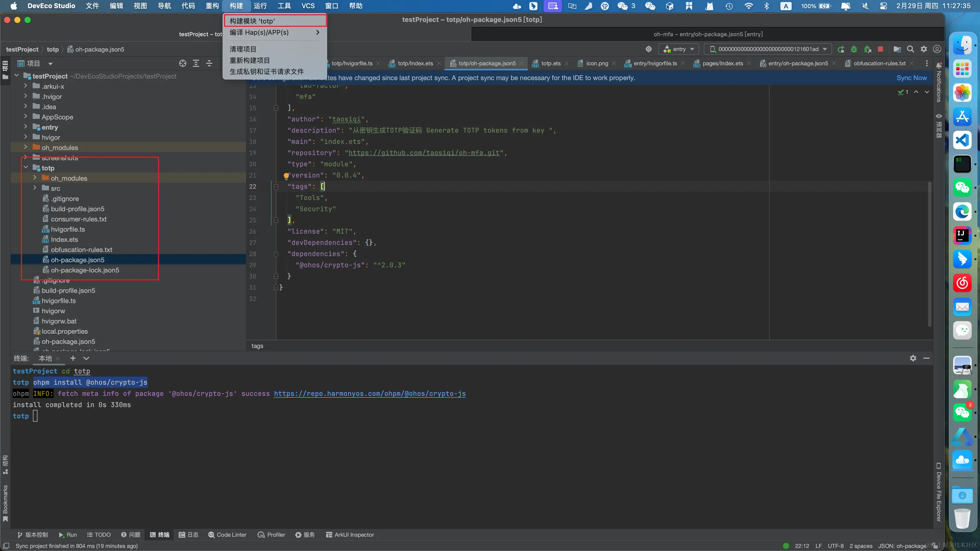Toggle tool window visibility at bottom-left corner
This screenshot has width=980, height=551.
pos(6,546)
